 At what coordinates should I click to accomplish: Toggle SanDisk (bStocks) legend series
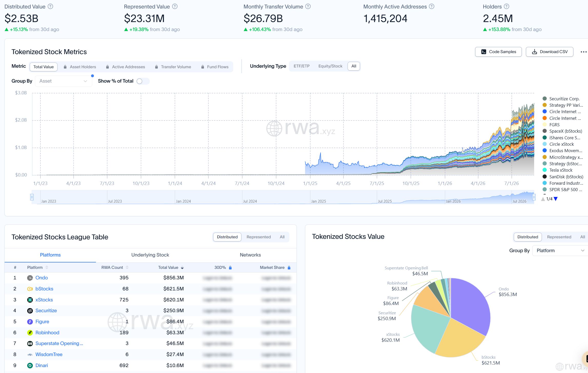point(563,177)
